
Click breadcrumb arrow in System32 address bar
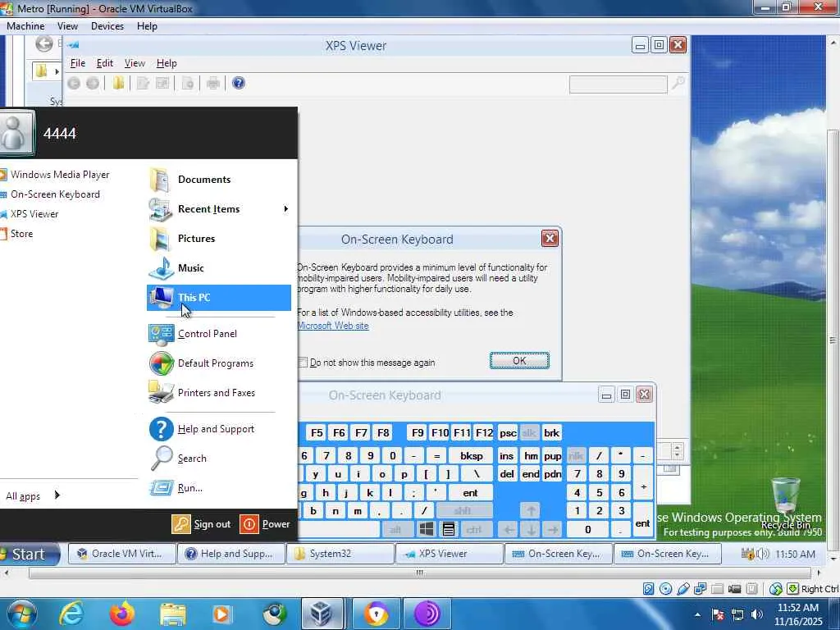57,71
